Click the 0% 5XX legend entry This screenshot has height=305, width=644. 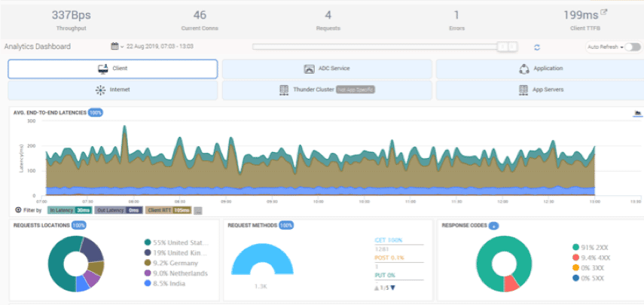coord(589,279)
